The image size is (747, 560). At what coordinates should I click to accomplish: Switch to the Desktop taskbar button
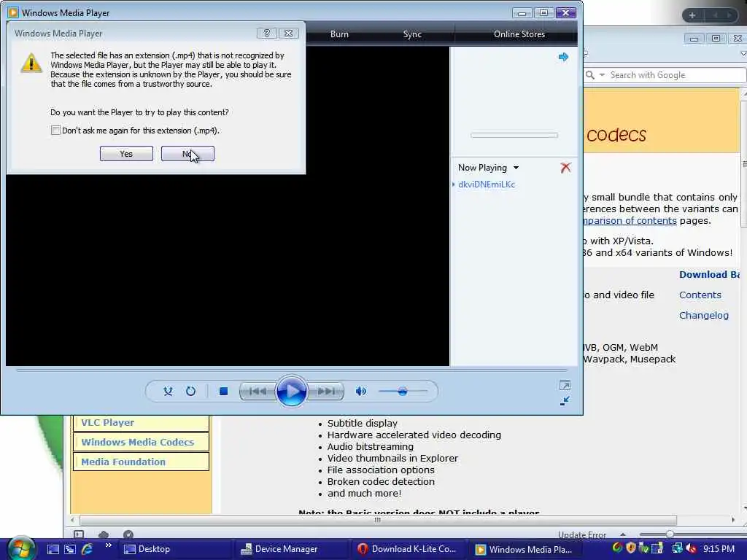tap(174, 549)
